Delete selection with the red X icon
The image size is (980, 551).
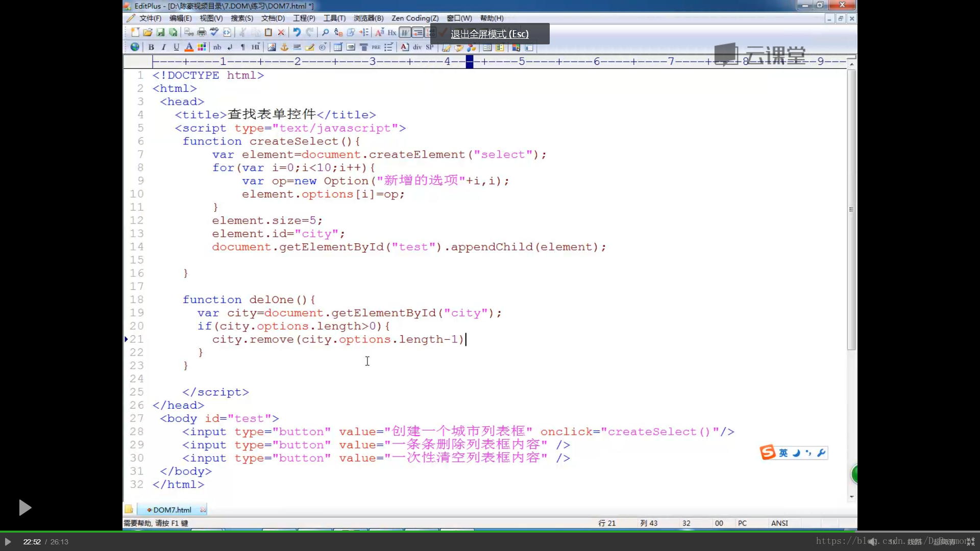pos(281,32)
